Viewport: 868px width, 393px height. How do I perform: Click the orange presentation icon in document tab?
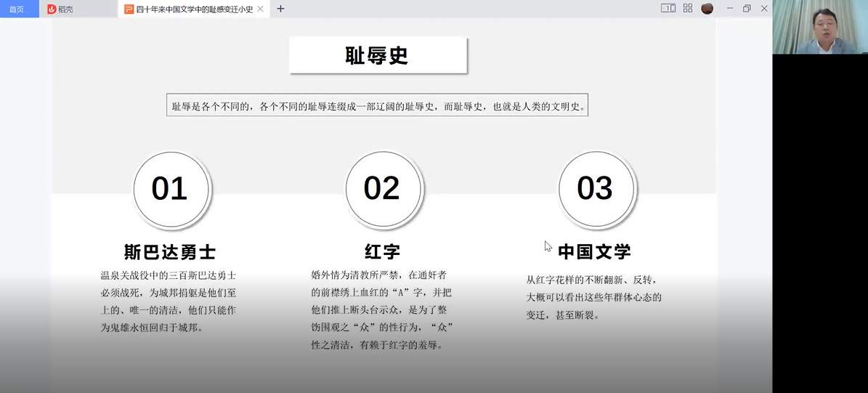click(x=129, y=9)
